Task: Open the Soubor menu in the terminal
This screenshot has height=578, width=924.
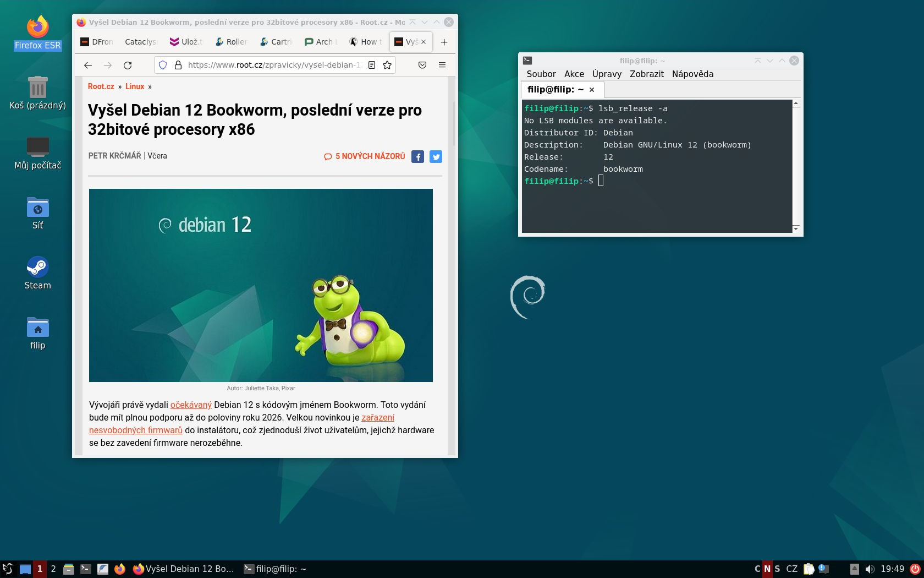Action: (x=541, y=74)
